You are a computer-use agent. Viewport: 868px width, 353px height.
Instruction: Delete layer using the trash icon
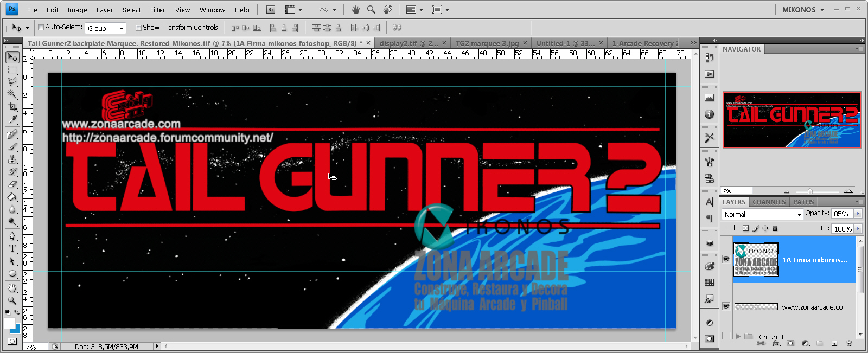coord(849,343)
